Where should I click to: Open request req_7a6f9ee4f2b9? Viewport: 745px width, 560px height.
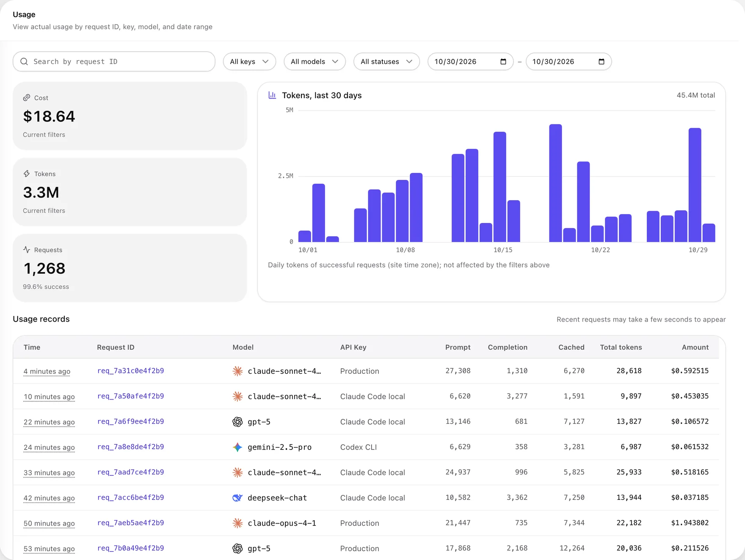coord(130,422)
